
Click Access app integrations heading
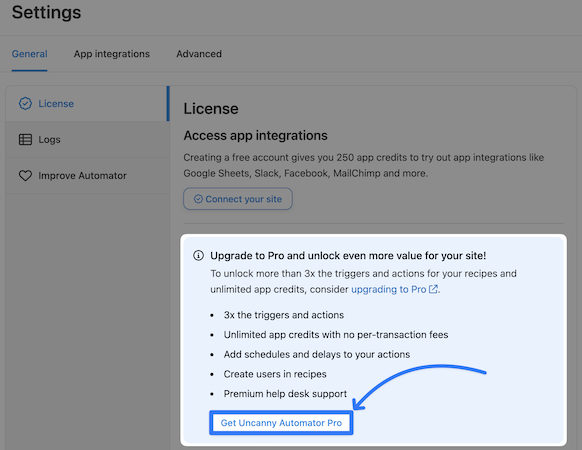(255, 136)
